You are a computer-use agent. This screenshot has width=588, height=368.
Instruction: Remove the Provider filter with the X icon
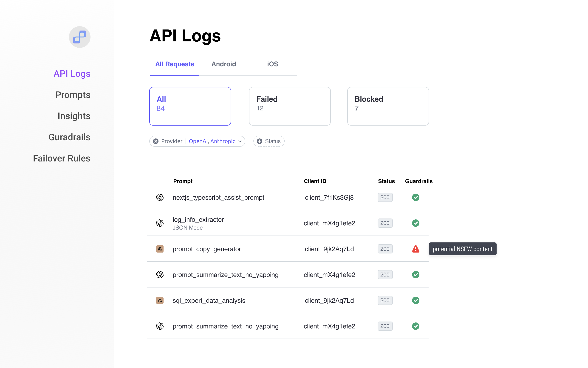156,141
